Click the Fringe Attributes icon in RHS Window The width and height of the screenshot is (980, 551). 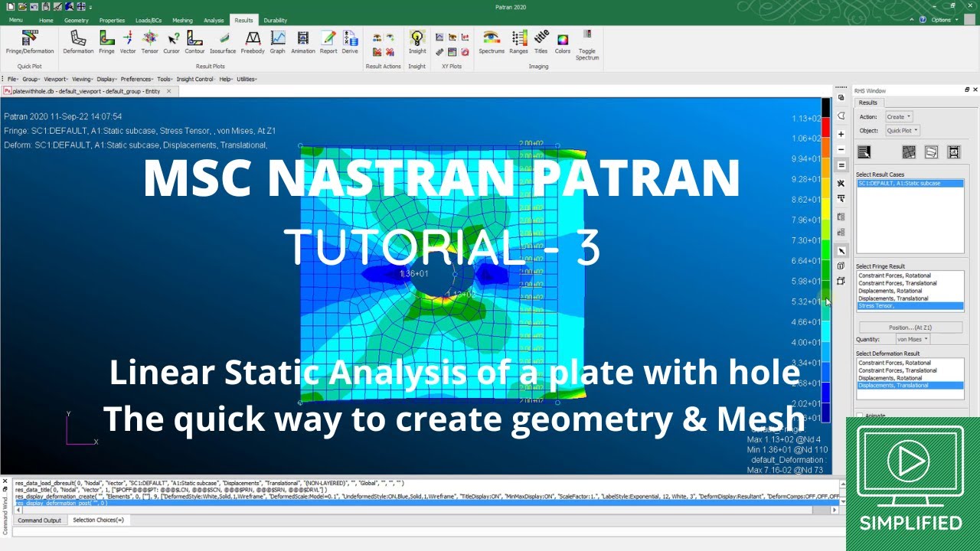coord(909,152)
